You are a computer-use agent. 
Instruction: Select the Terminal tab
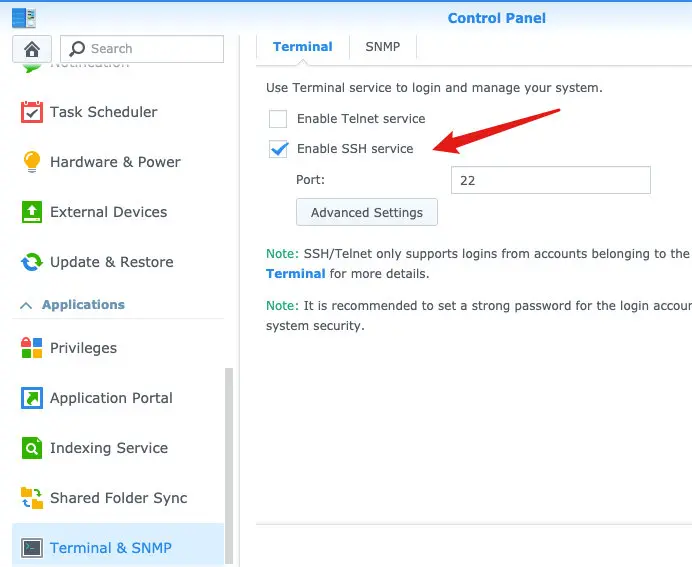point(302,47)
